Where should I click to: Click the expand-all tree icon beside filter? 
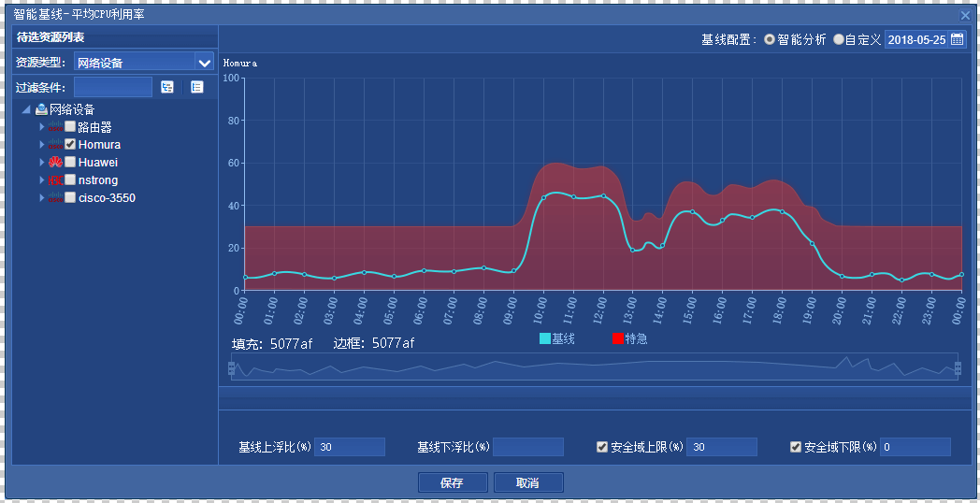pos(167,87)
